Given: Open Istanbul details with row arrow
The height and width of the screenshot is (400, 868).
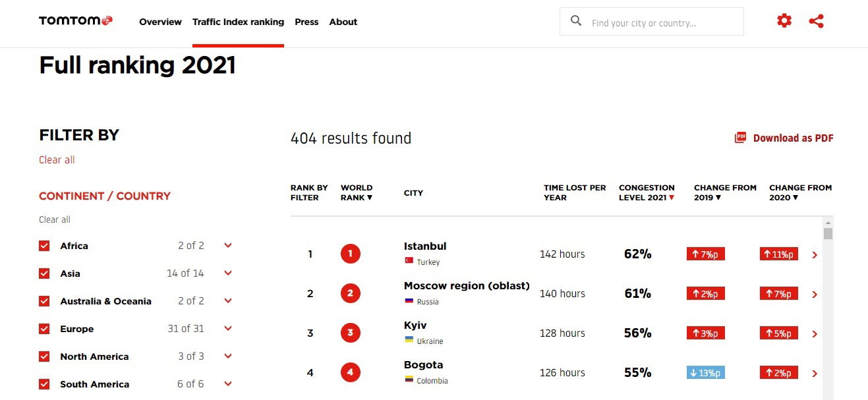Looking at the screenshot, I should 815,255.
